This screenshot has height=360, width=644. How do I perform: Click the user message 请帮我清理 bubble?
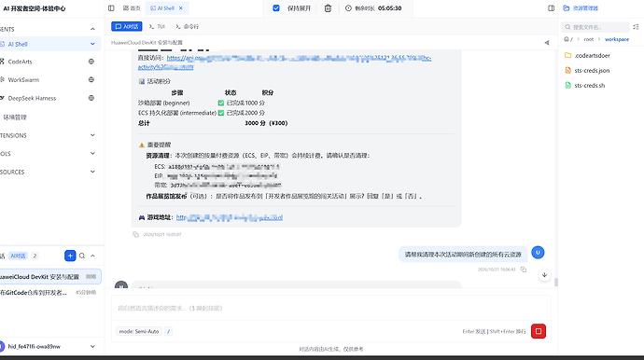point(463,255)
